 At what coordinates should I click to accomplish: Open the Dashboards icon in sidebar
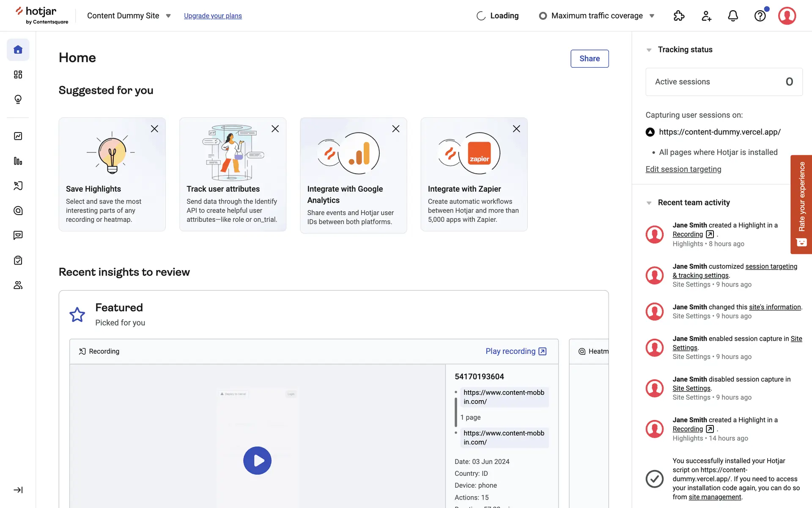[x=18, y=75]
